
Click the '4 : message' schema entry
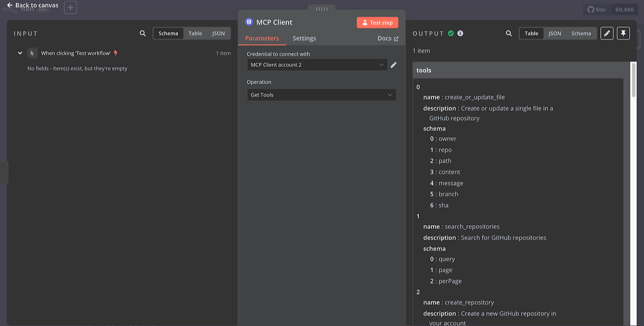[446, 183]
